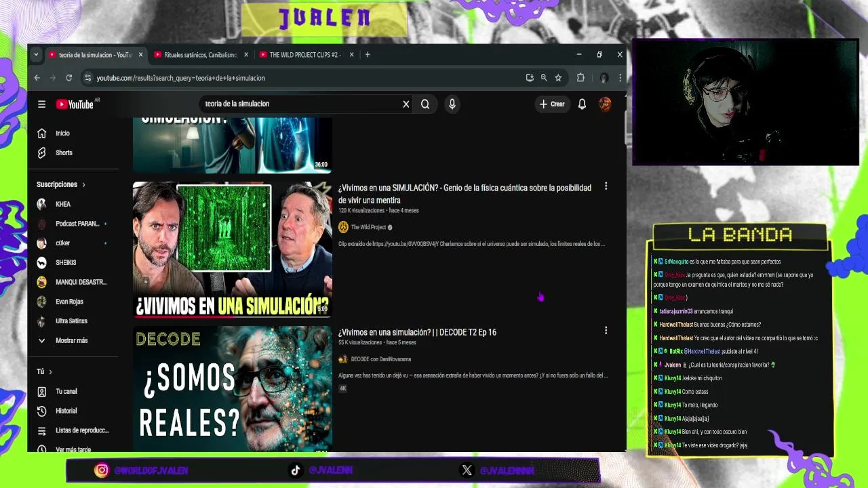Open more options for DECODE video
This screenshot has width=868, height=488.
pos(606,331)
